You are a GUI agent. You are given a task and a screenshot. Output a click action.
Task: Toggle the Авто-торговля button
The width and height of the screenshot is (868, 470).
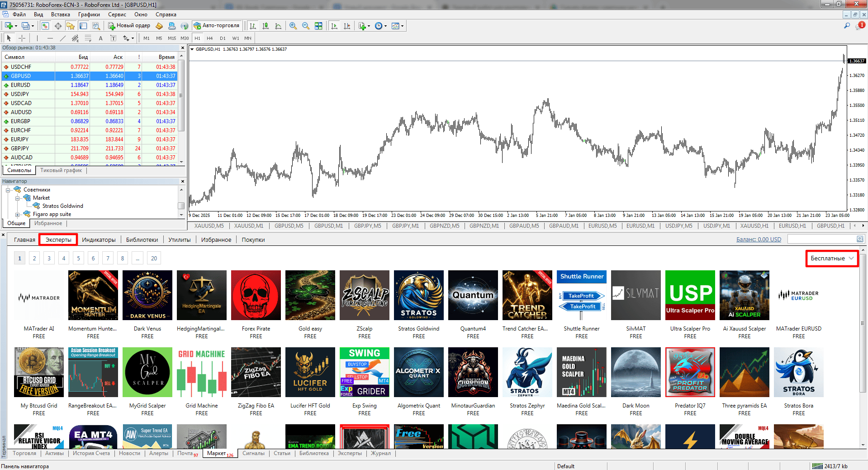tap(217, 26)
